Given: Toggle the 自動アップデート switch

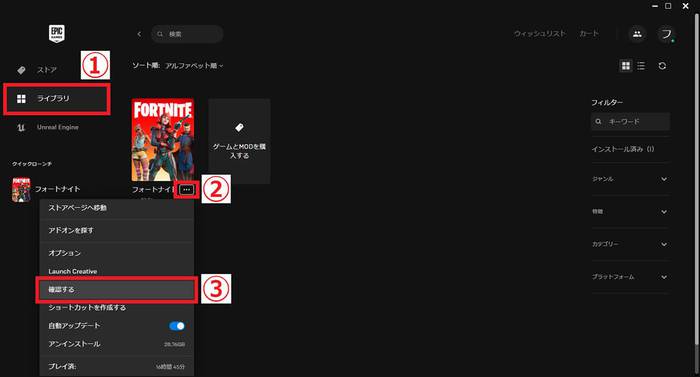Looking at the screenshot, I should coord(177,326).
